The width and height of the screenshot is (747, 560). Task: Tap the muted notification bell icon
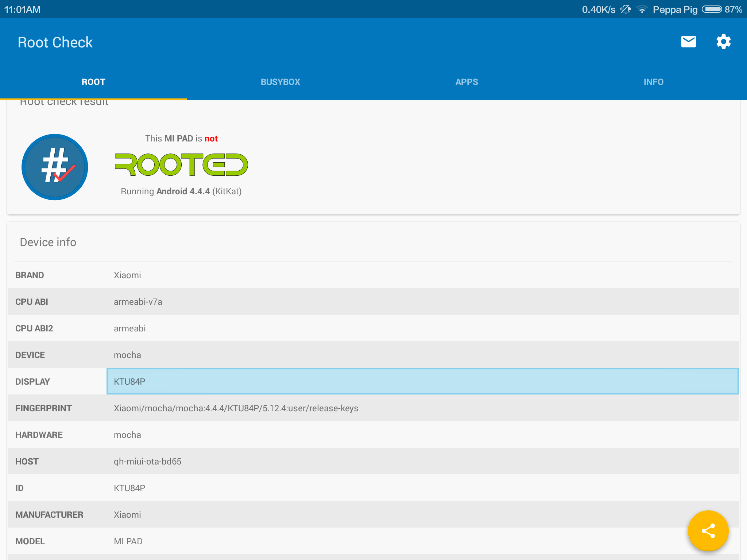626,9
